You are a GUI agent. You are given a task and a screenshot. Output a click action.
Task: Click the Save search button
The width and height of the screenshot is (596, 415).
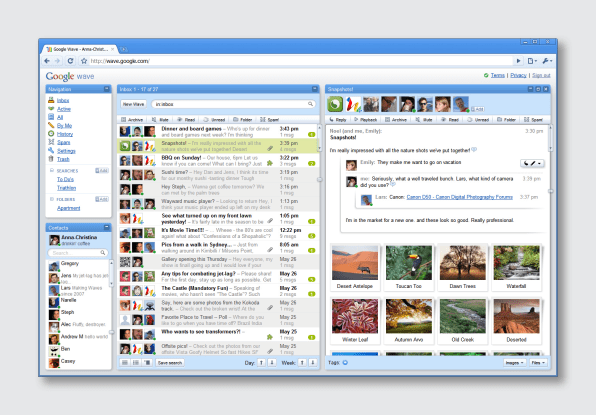click(x=170, y=363)
